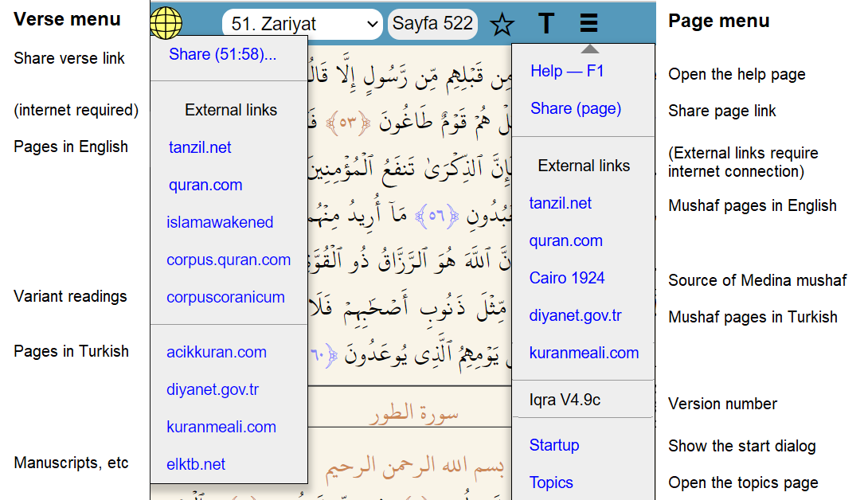Open Cairo 1924 link in page menu
This screenshot has width=868, height=500.
point(567,278)
